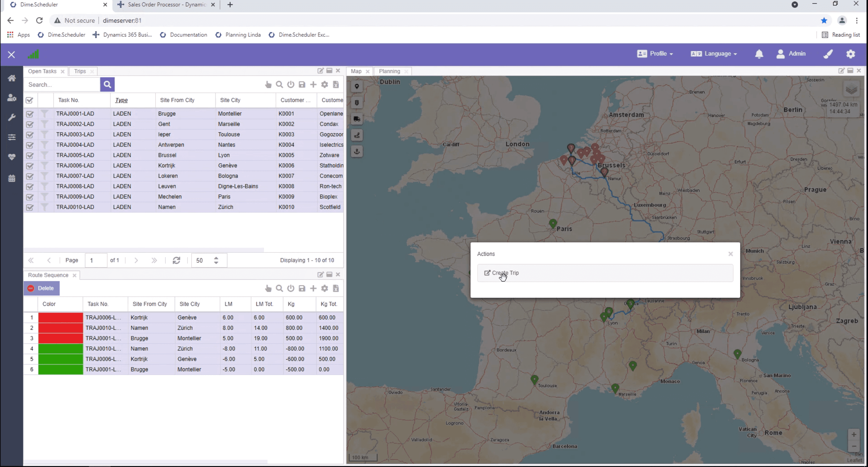Open the filter dropdown on row TRAJ0001-LAD

[45, 114]
